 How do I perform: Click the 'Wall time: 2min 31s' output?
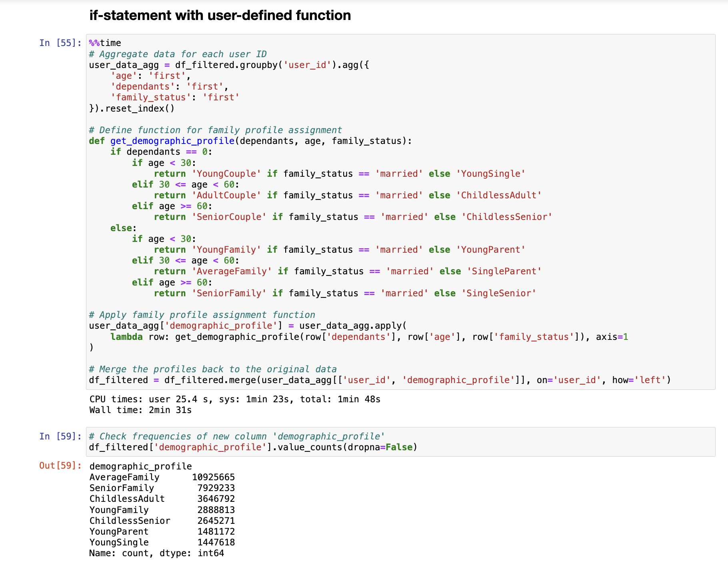click(x=140, y=410)
